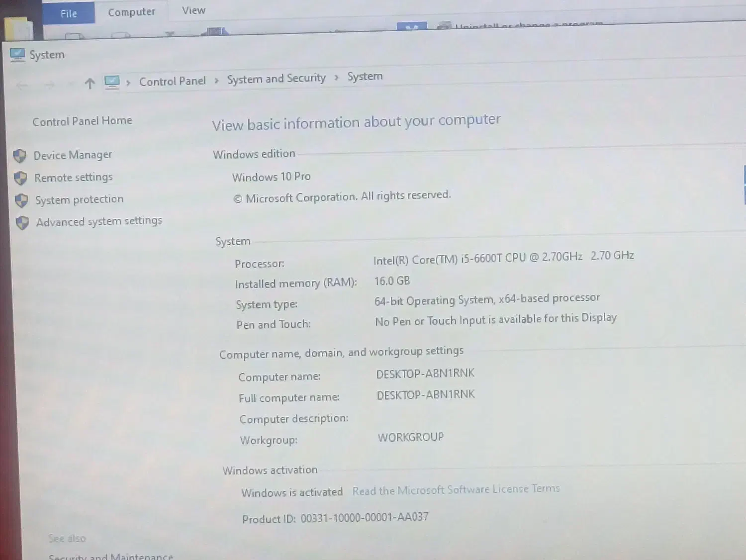Expand the chevron after System and Security
The height and width of the screenshot is (560, 746).
337,78
